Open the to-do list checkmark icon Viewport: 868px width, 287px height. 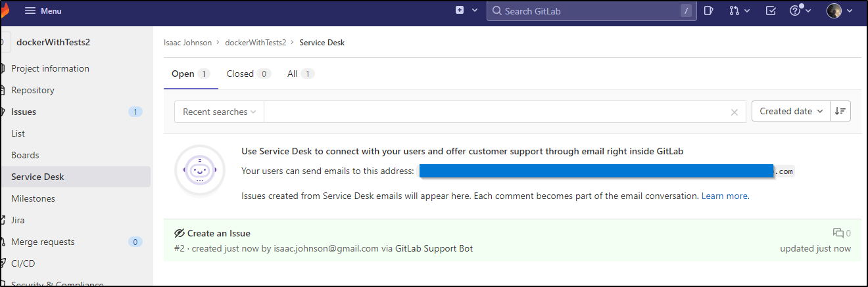pyautogui.click(x=771, y=11)
